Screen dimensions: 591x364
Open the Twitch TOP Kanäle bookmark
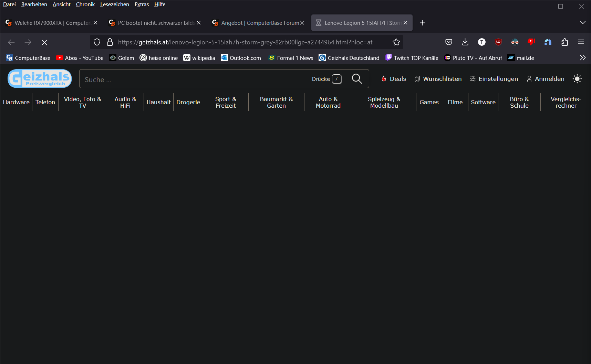coord(412,58)
